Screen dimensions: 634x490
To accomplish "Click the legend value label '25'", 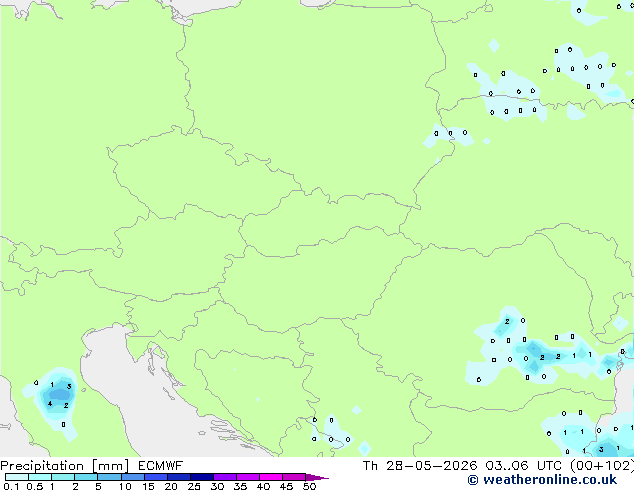I will pyautogui.click(x=194, y=486).
